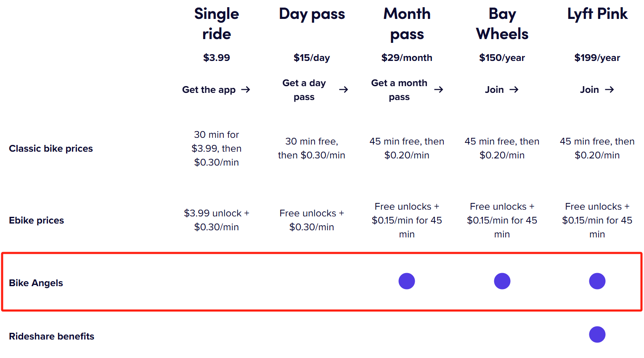The width and height of the screenshot is (644, 358).
Task: Open the Get the app link
Action: coord(209,89)
